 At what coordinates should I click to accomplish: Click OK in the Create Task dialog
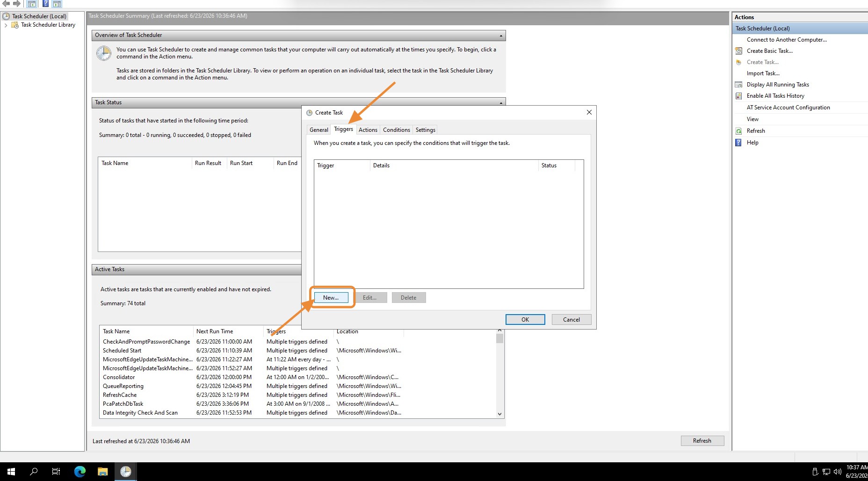525,320
